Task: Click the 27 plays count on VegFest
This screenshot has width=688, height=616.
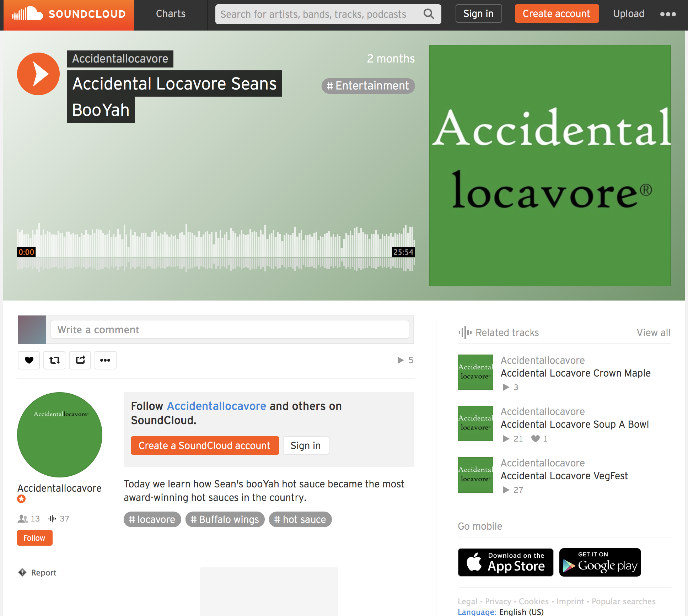Action: pyautogui.click(x=513, y=490)
